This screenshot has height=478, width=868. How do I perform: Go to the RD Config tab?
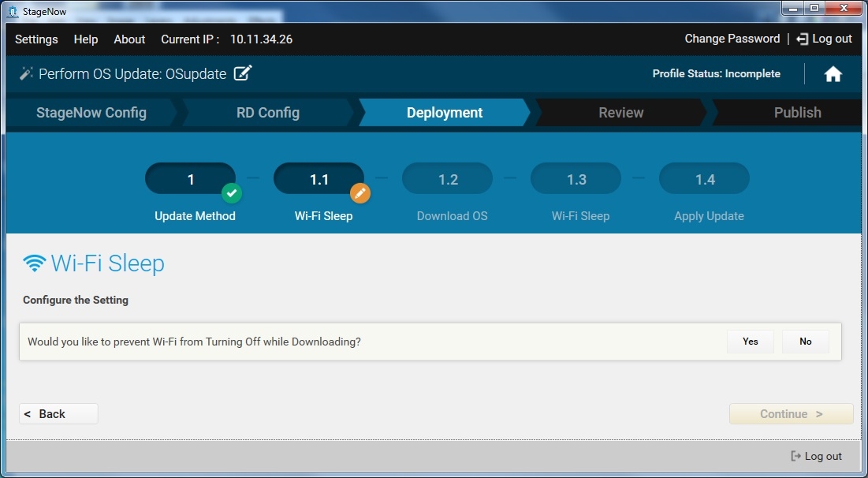(268, 113)
